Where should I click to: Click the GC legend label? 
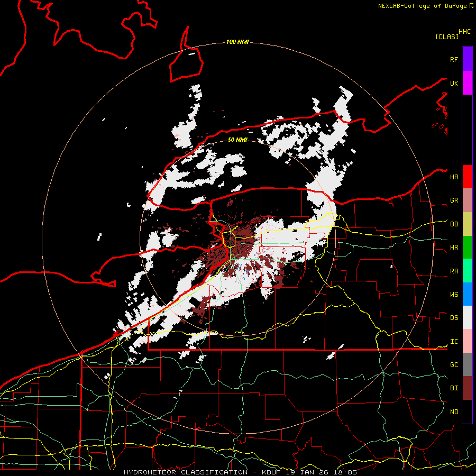(454, 365)
